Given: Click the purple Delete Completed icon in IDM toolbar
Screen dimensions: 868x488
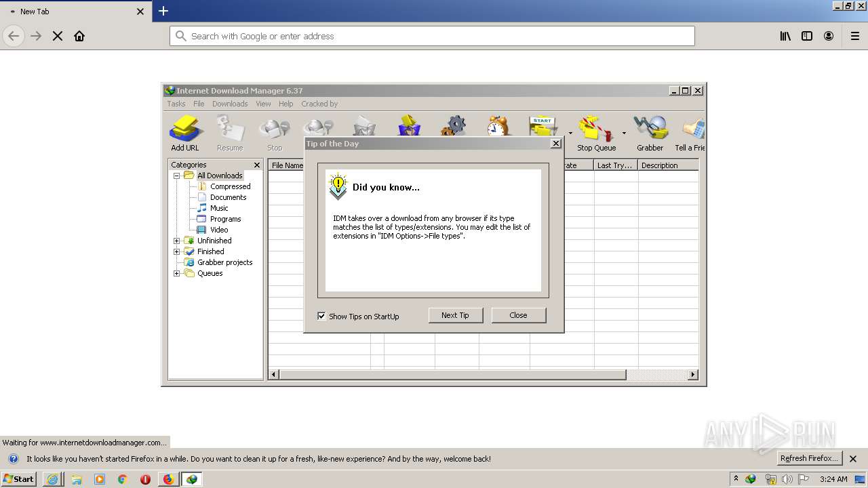Looking at the screenshot, I should click(409, 127).
